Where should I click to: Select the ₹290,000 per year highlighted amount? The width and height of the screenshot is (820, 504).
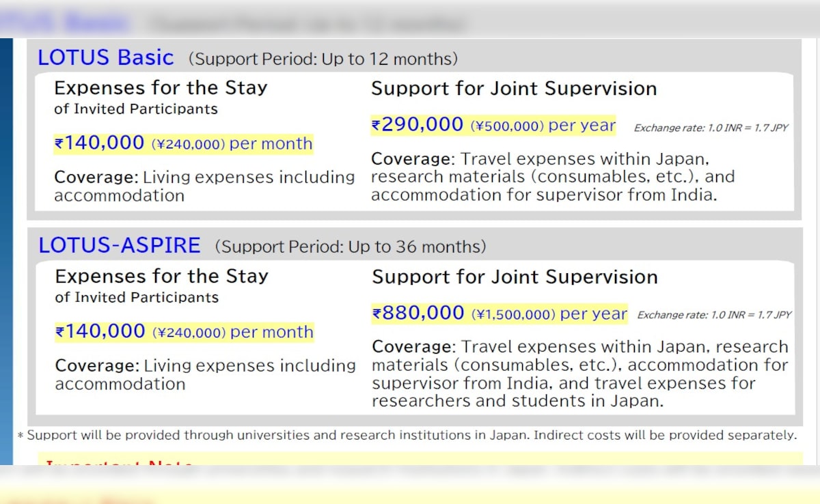(x=493, y=126)
